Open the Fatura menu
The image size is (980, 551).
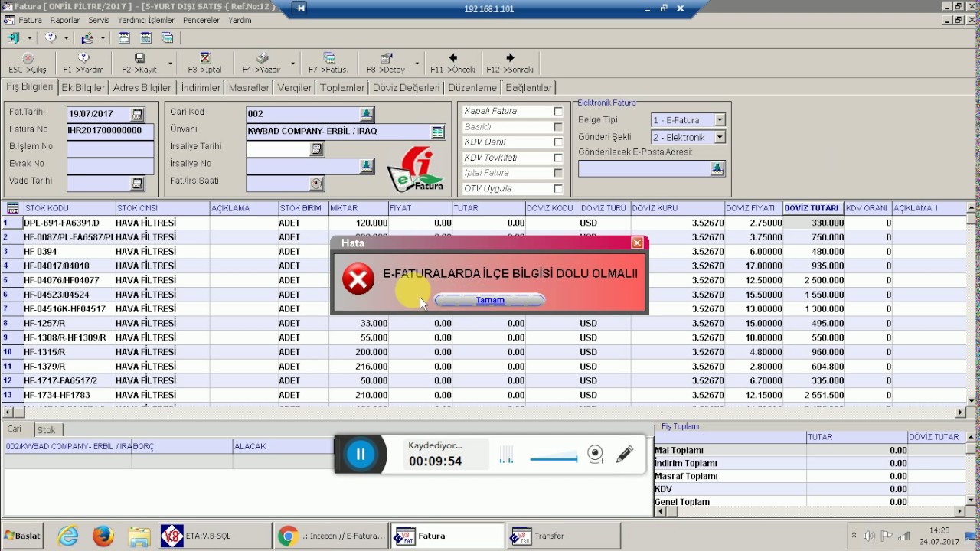click(x=30, y=21)
